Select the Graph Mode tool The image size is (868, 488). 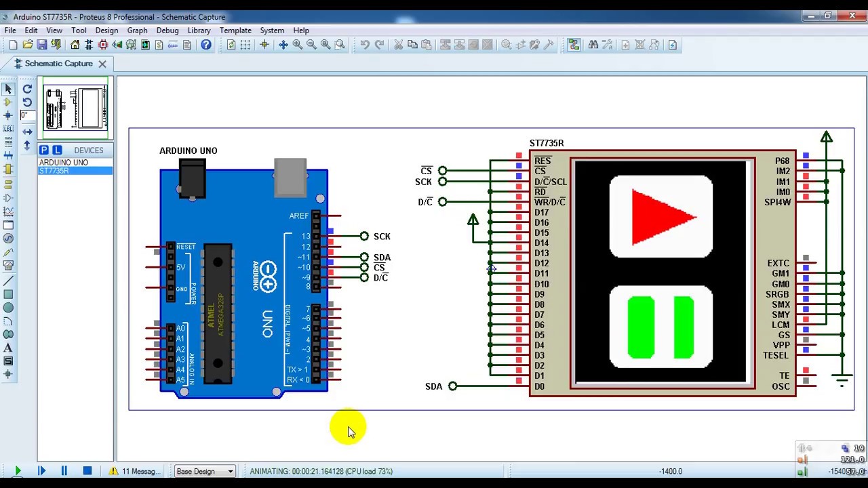click(8, 211)
